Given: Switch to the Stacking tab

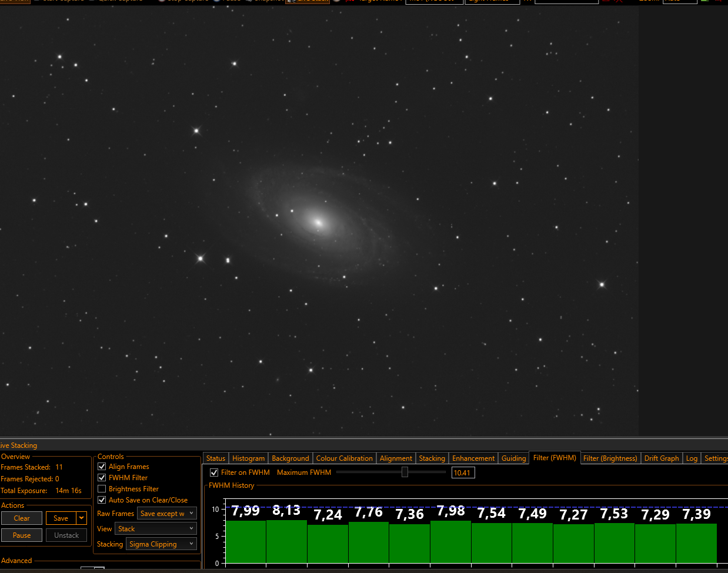Looking at the screenshot, I should [432, 458].
